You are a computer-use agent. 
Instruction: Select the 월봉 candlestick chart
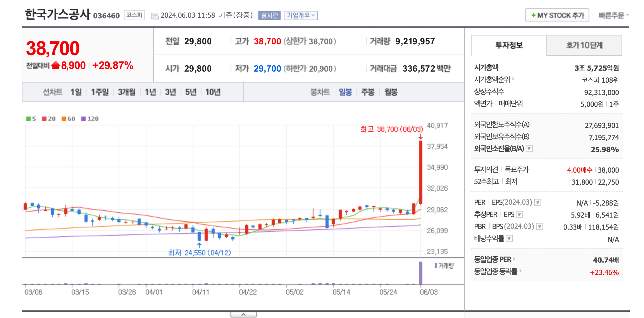pos(391,92)
